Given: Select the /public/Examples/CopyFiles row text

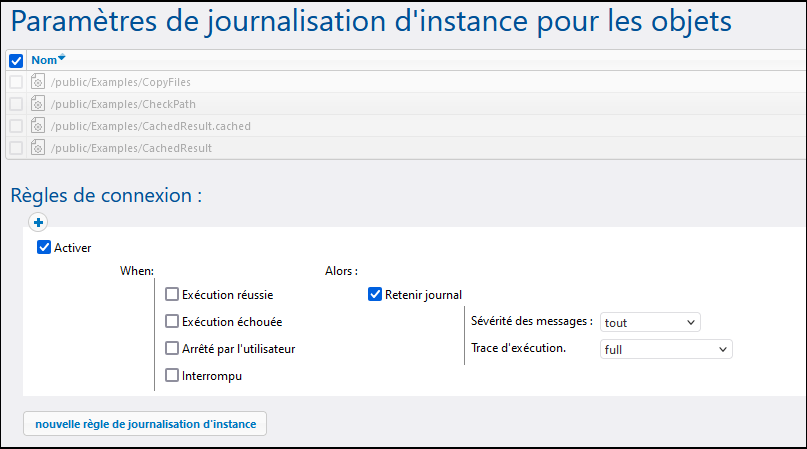Looking at the screenshot, I should 121,82.
